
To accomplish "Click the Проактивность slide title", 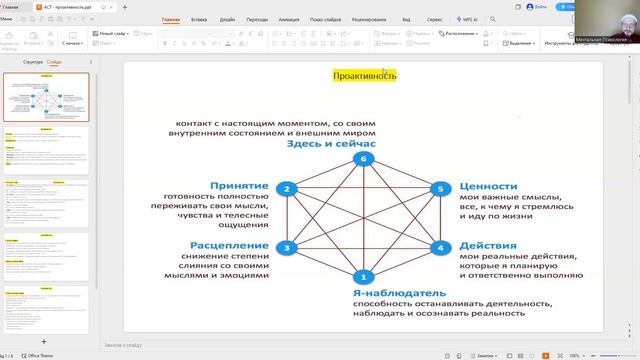I will click(364, 76).
